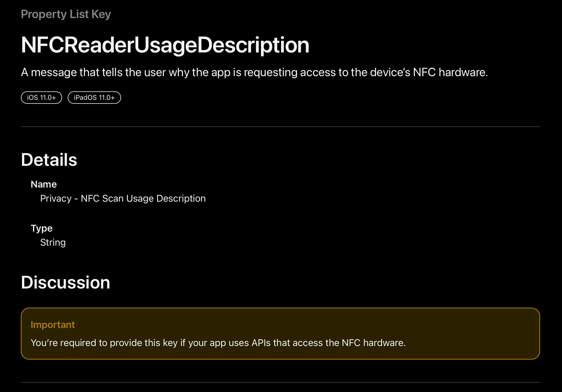Click the word Scan in the name value
The image size is (562, 392).
[x=113, y=199]
